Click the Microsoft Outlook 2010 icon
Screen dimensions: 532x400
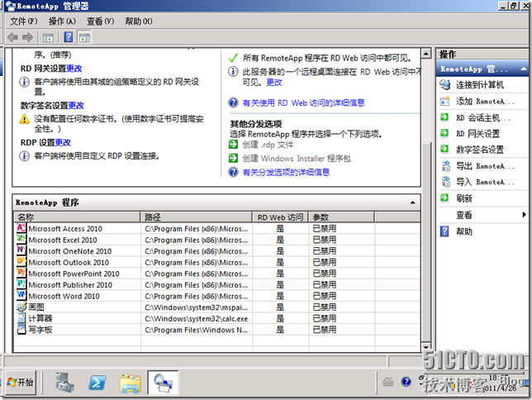point(21,261)
